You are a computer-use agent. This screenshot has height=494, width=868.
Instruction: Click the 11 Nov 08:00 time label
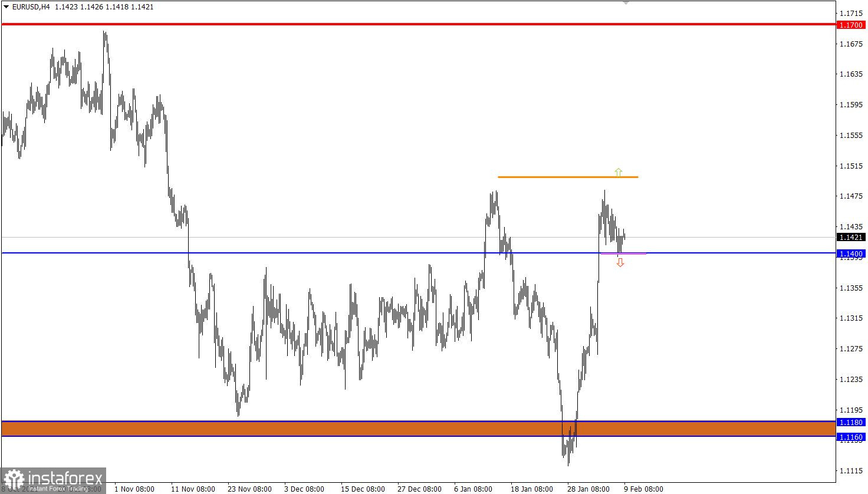(x=193, y=489)
